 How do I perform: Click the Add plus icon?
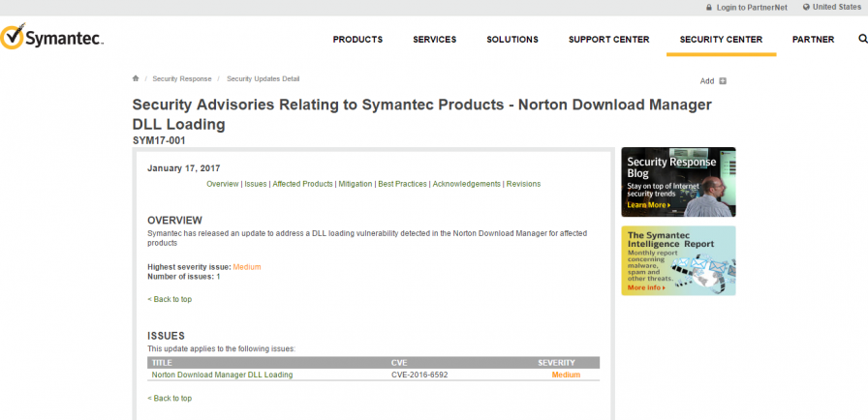[x=723, y=81]
